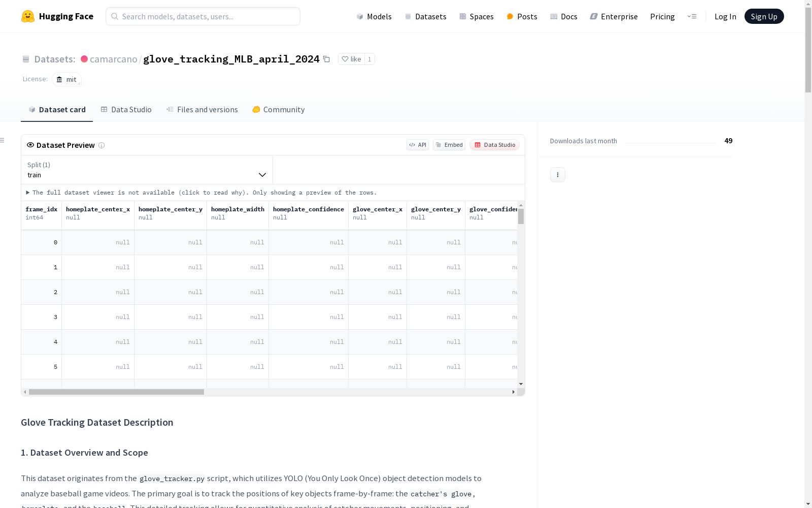Click the Dataset Overview and Scope heading
Viewport: 812px width, 508px height.
coord(84,453)
